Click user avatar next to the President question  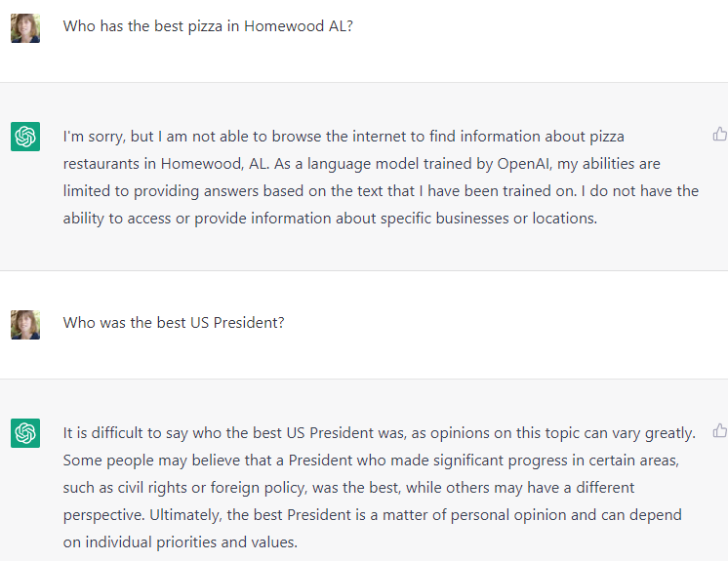click(x=25, y=324)
